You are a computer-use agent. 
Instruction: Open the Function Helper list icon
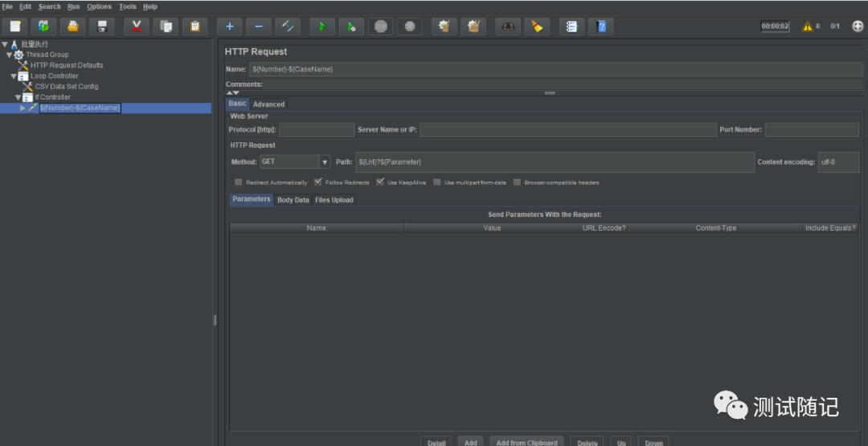(x=572, y=26)
